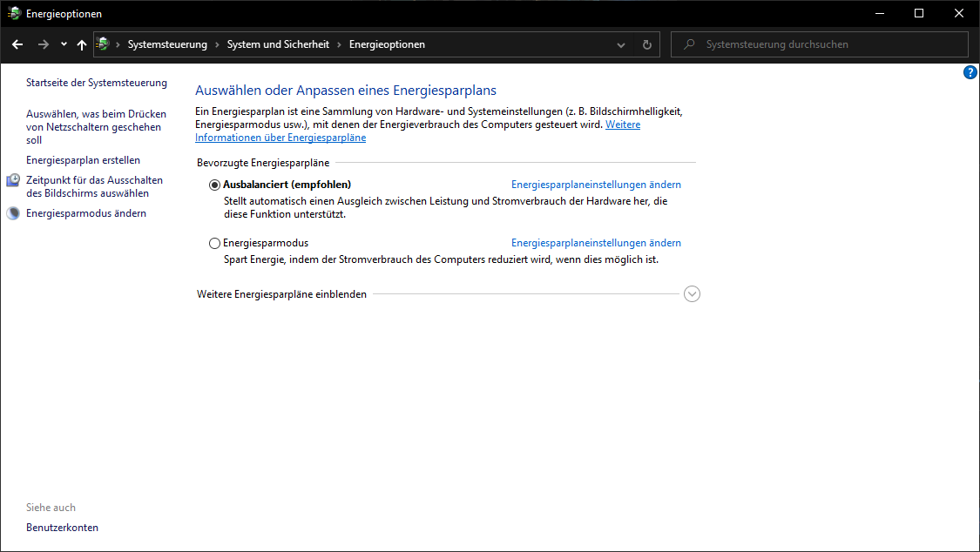Open Startseite der Systemsteuerung
The width and height of the screenshot is (980, 552).
(96, 83)
